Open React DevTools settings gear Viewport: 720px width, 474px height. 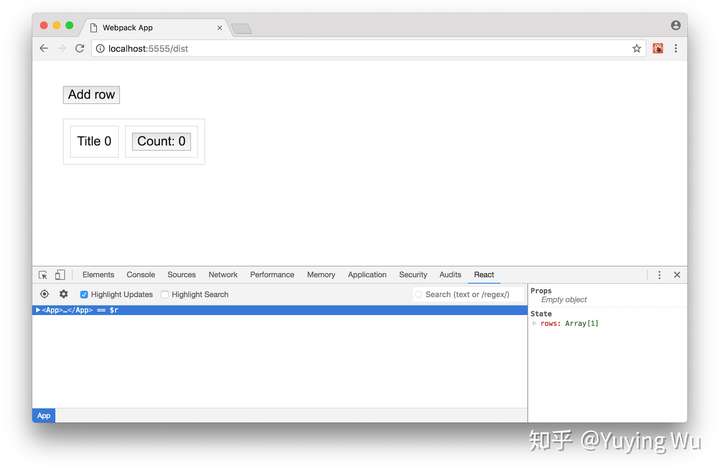(x=63, y=294)
